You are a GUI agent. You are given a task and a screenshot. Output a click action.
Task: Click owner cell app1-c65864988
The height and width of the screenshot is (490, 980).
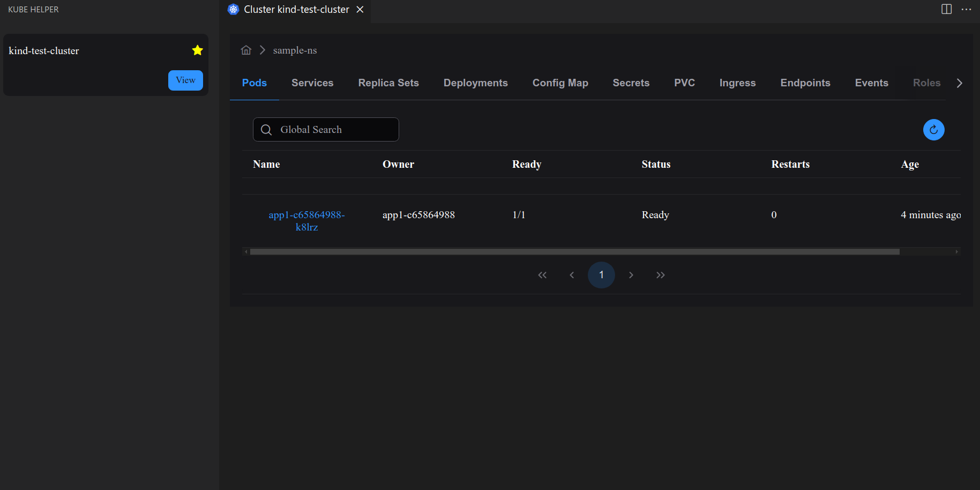[x=418, y=215]
